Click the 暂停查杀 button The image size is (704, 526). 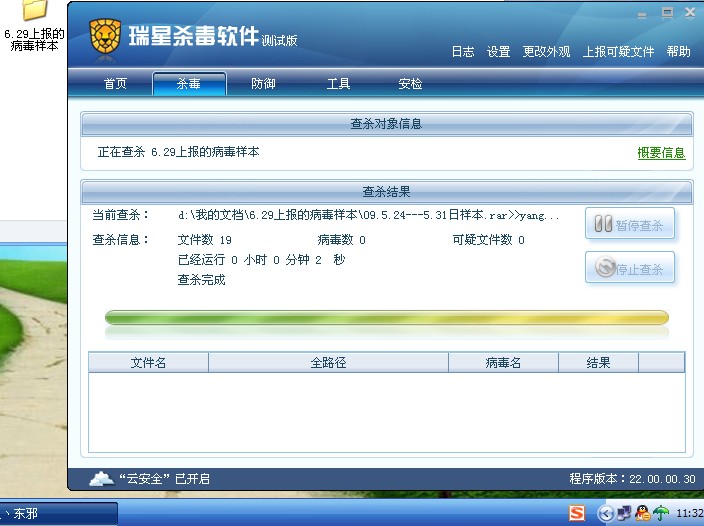pyautogui.click(x=629, y=224)
